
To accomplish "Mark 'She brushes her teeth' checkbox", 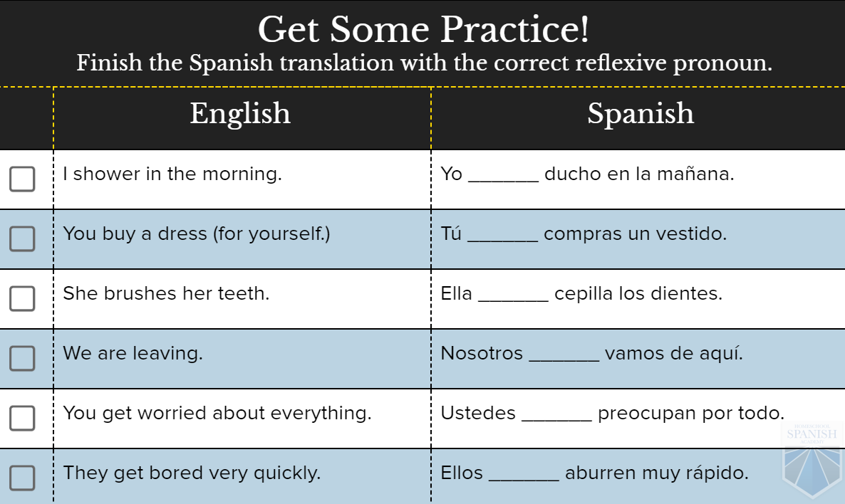I will 22,299.
